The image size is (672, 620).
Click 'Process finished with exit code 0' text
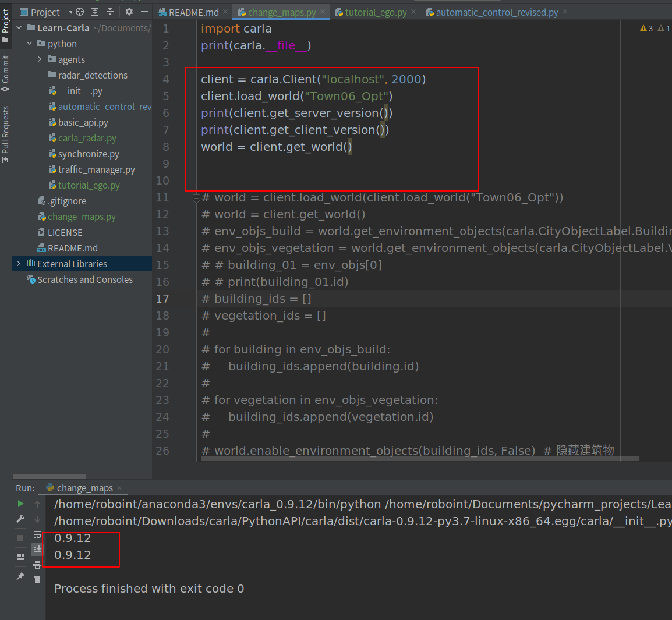(x=149, y=589)
